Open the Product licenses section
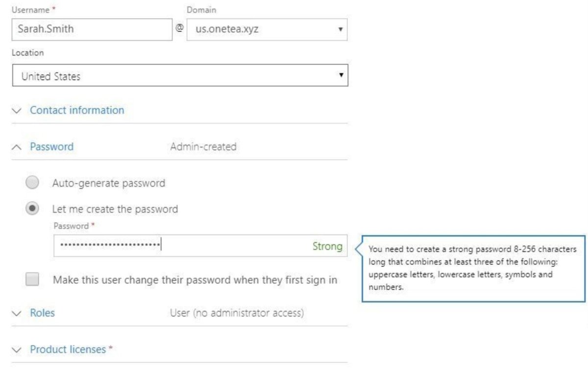 (68, 350)
